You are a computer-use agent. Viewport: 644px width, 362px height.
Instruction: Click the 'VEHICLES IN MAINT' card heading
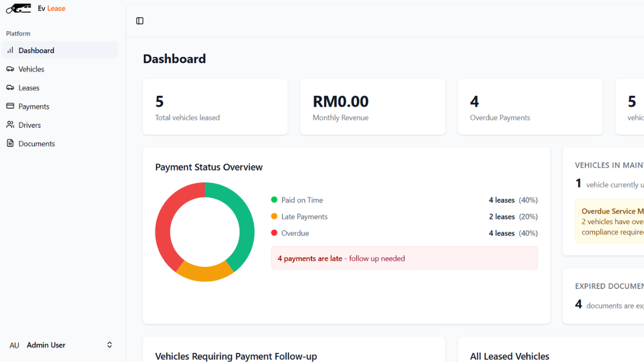coord(609,165)
